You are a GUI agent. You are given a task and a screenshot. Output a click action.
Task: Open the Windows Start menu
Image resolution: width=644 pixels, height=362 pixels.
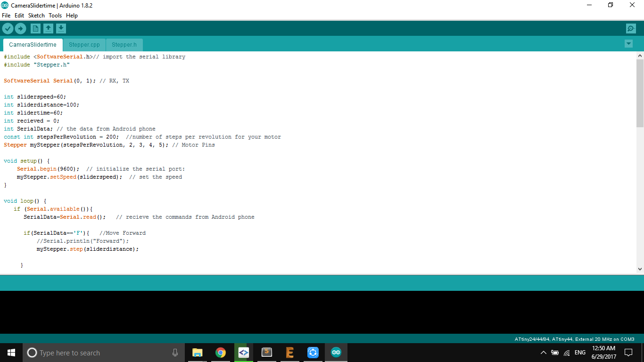click(x=11, y=353)
